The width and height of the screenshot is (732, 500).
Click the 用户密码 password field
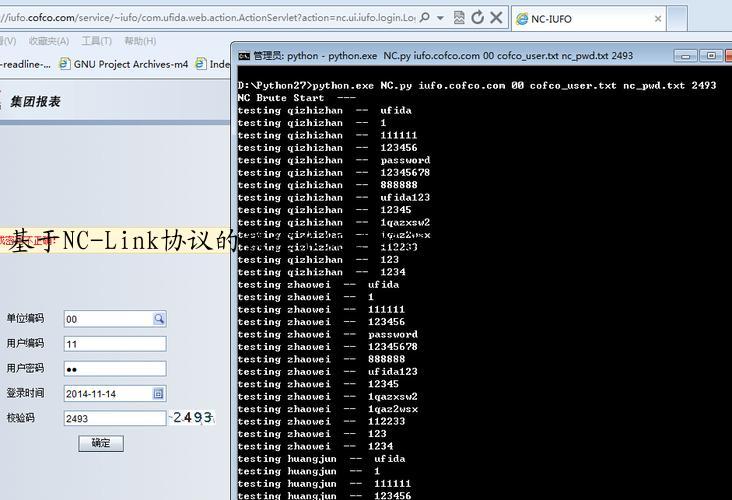115,368
